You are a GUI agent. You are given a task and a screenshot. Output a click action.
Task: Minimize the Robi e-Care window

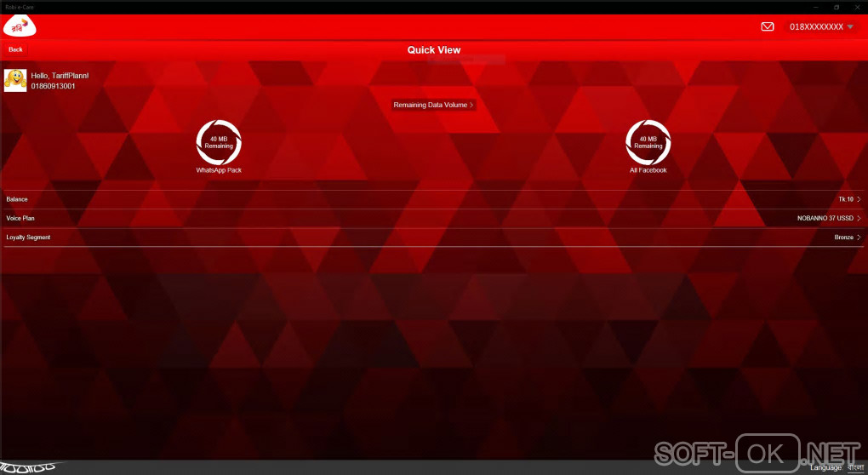pos(816,7)
